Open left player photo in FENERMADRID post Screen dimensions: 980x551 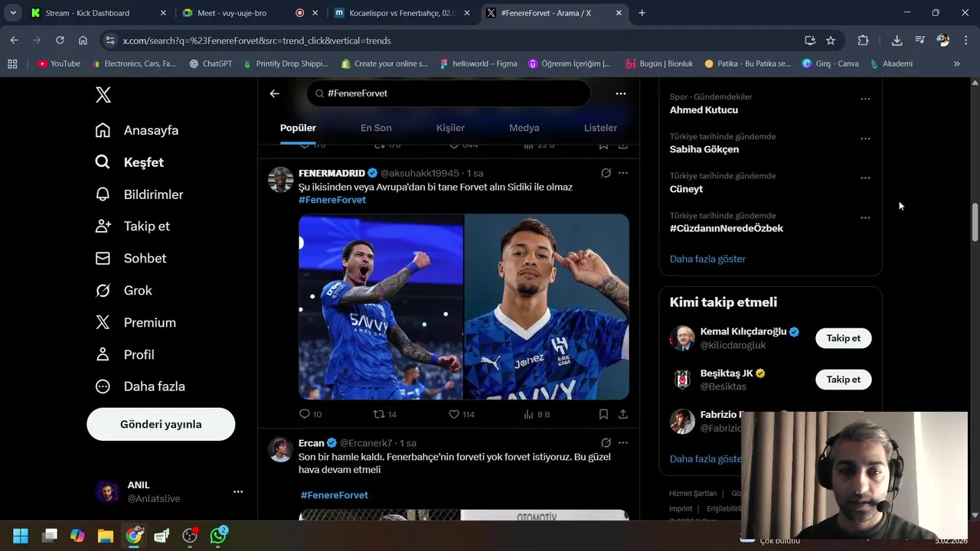click(381, 307)
